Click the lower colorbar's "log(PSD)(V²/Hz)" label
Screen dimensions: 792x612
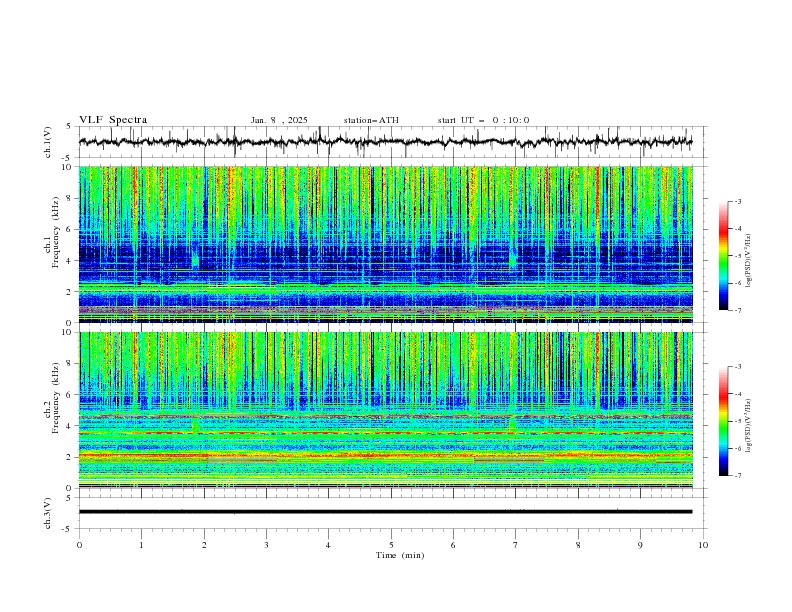(x=749, y=426)
